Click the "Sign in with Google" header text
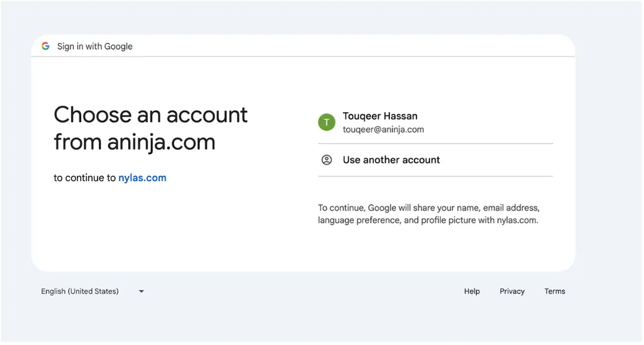Screen dimensions: 644x345 click(x=95, y=46)
